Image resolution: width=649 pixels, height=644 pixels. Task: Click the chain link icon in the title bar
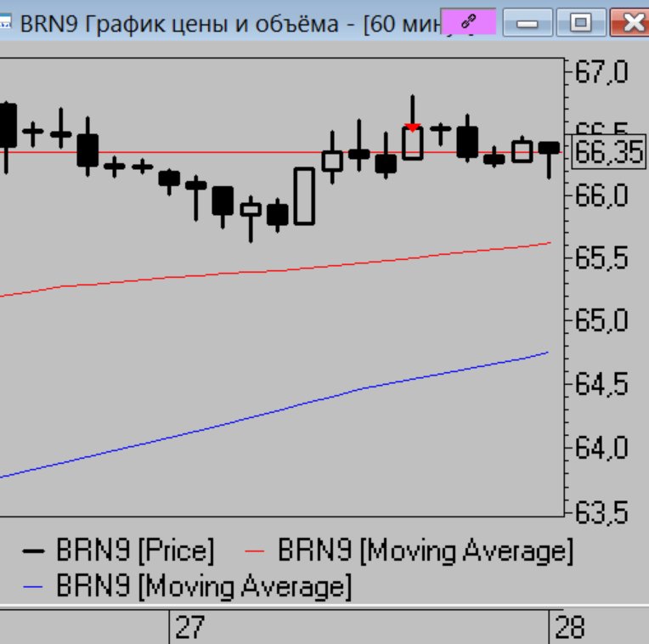(466, 23)
